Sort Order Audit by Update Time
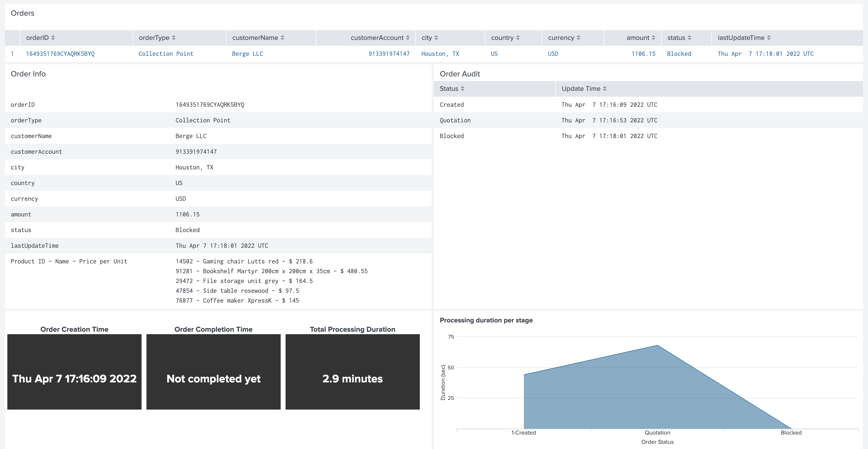Screen dimensions: 868x449 (605, 89)
